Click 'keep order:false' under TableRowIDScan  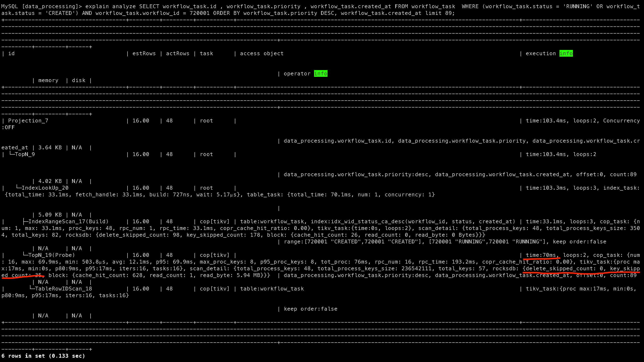click(x=310, y=309)
